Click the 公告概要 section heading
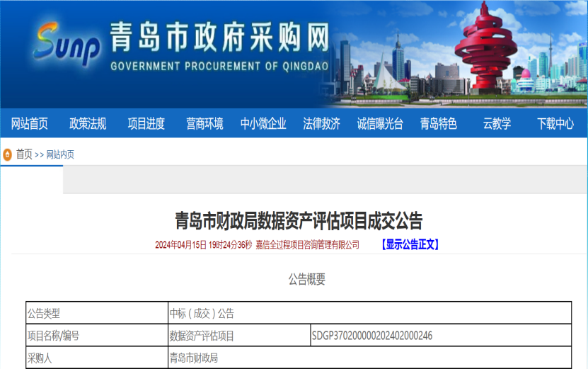 tap(307, 279)
